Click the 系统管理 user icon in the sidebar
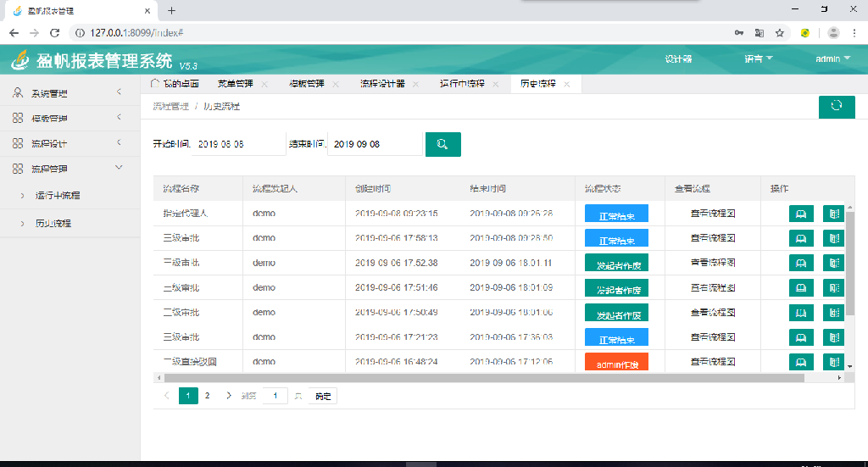 [18, 93]
